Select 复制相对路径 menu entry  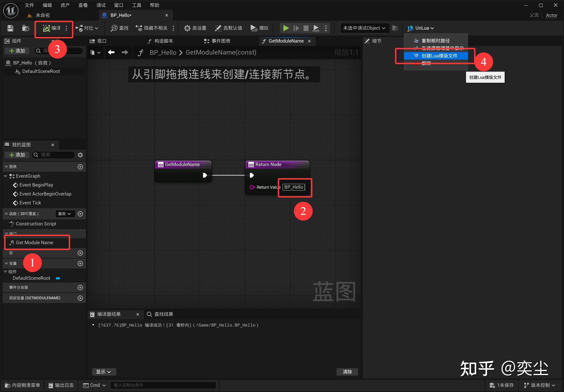pyautogui.click(x=436, y=41)
